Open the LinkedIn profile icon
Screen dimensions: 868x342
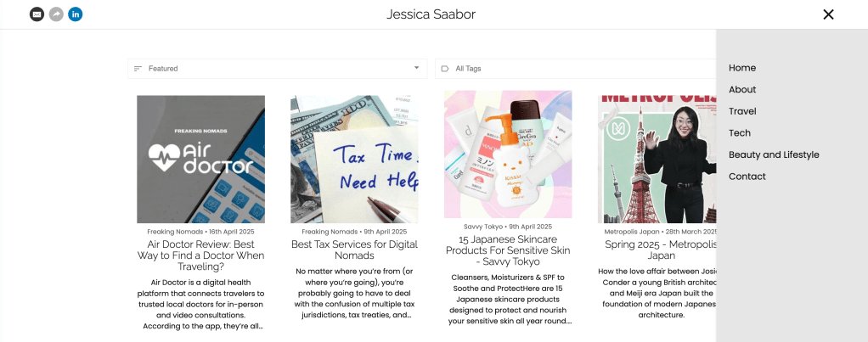(76, 14)
